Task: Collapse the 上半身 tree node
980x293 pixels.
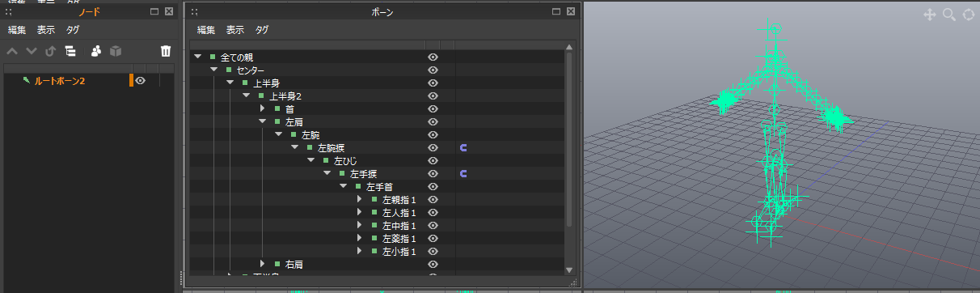Action: [230, 83]
